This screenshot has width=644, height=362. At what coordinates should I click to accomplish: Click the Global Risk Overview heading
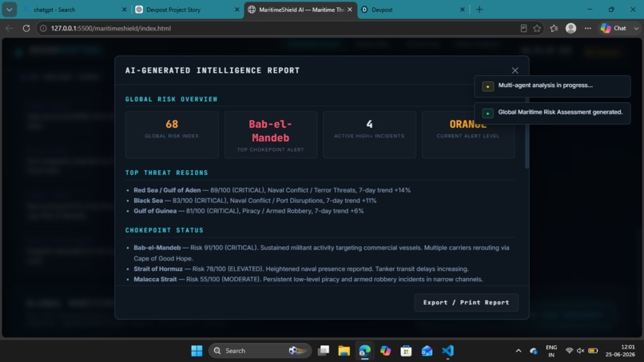click(171, 99)
